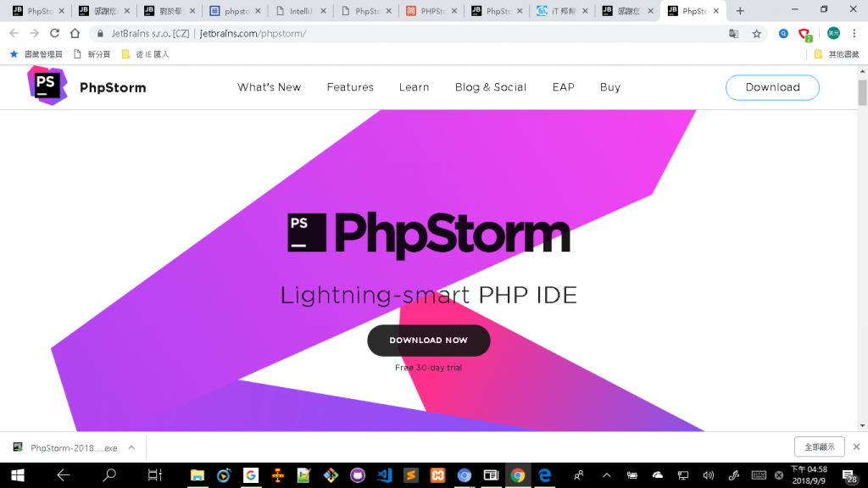The width and height of the screenshot is (868, 488).
Task: Switch to the iT 邦幫 tab
Action: (562, 11)
